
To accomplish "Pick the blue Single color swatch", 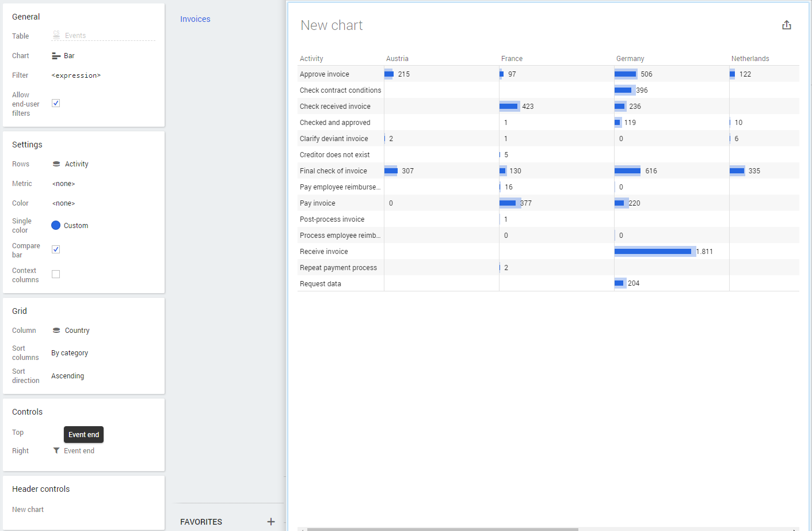I will (56, 226).
